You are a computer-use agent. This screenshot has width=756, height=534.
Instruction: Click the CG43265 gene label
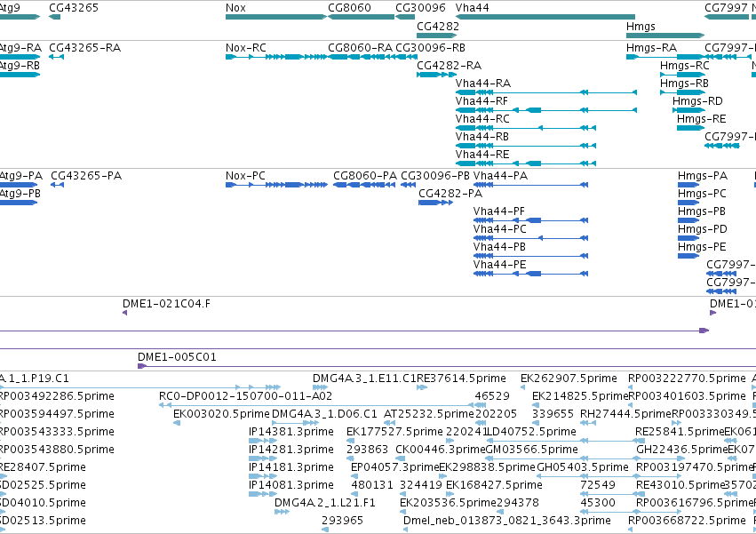point(74,8)
